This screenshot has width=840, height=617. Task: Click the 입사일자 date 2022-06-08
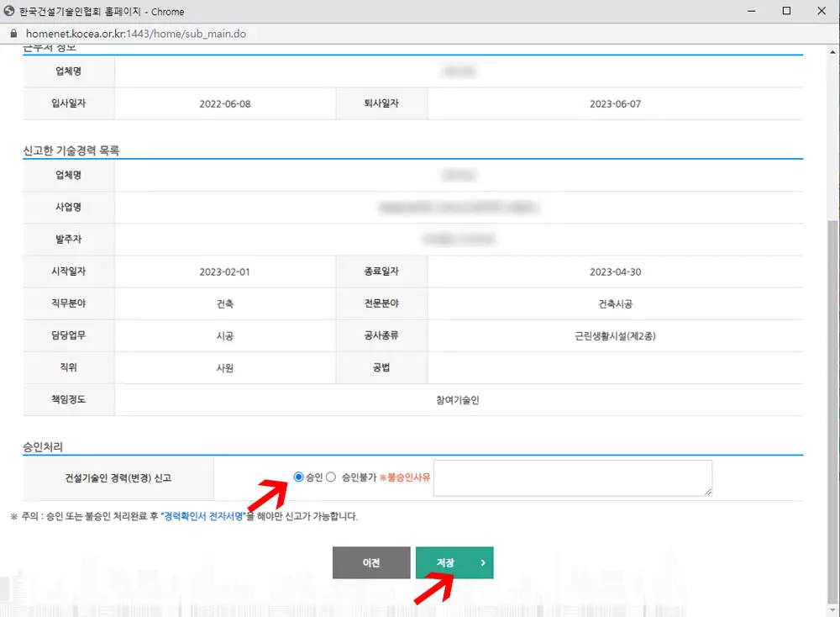[225, 103]
